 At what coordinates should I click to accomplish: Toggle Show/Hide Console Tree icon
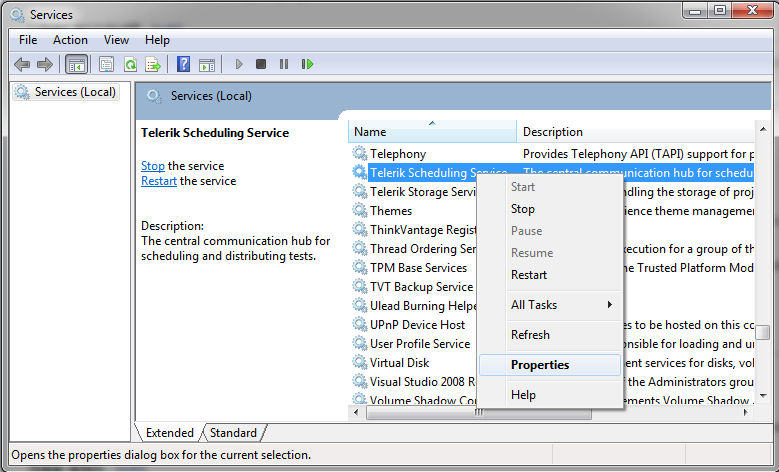[x=76, y=64]
